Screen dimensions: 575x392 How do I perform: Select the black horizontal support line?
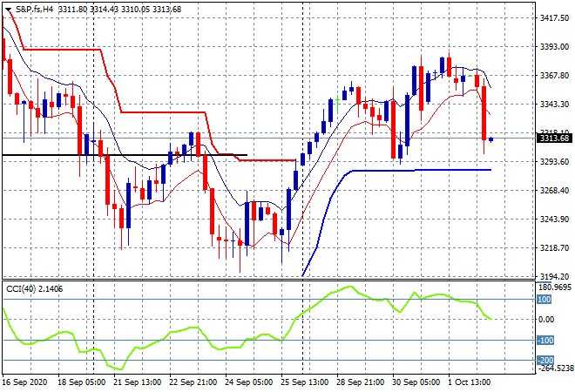click(125, 155)
